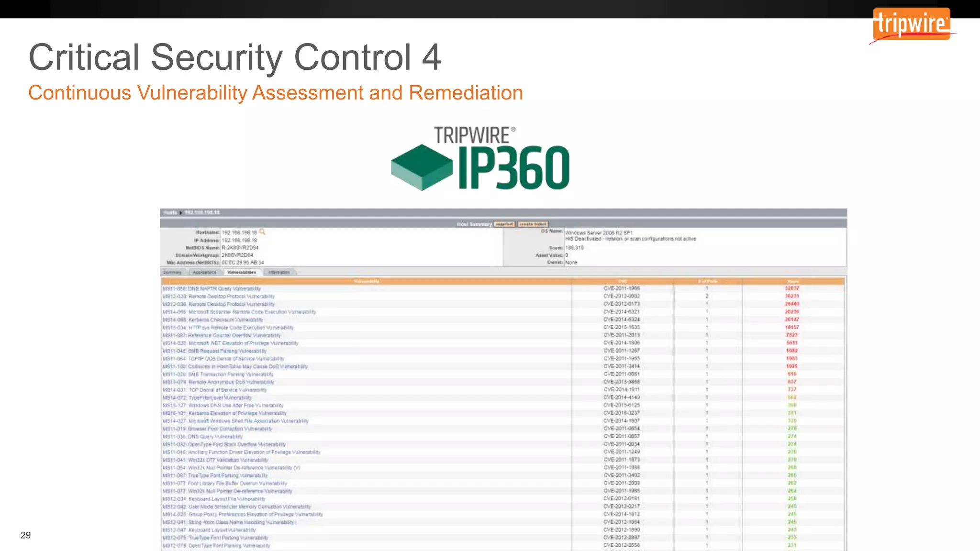Open MS12-020 Remote Desktop Protocol Vulnerability
Image resolution: width=980 pixels, height=551 pixels.
218,296
